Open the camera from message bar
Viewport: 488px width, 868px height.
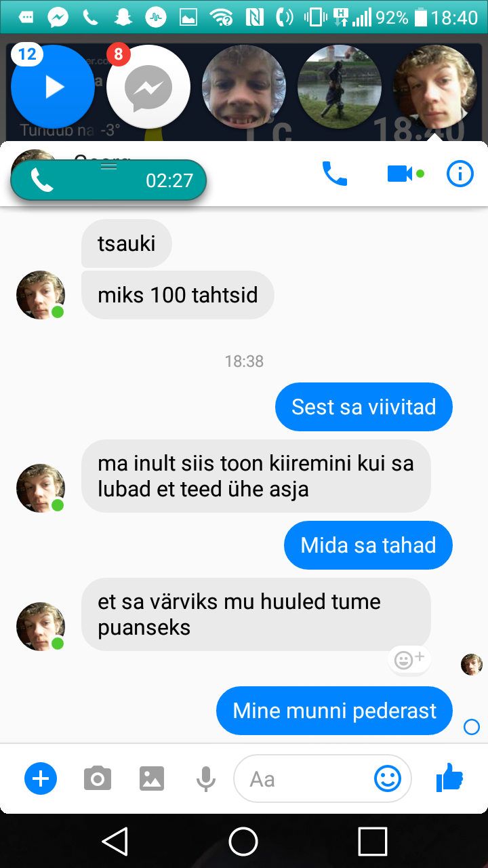click(x=98, y=778)
